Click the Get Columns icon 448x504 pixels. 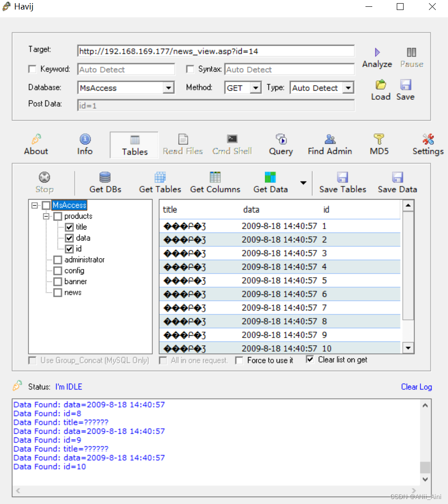pyautogui.click(x=215, y=177)
